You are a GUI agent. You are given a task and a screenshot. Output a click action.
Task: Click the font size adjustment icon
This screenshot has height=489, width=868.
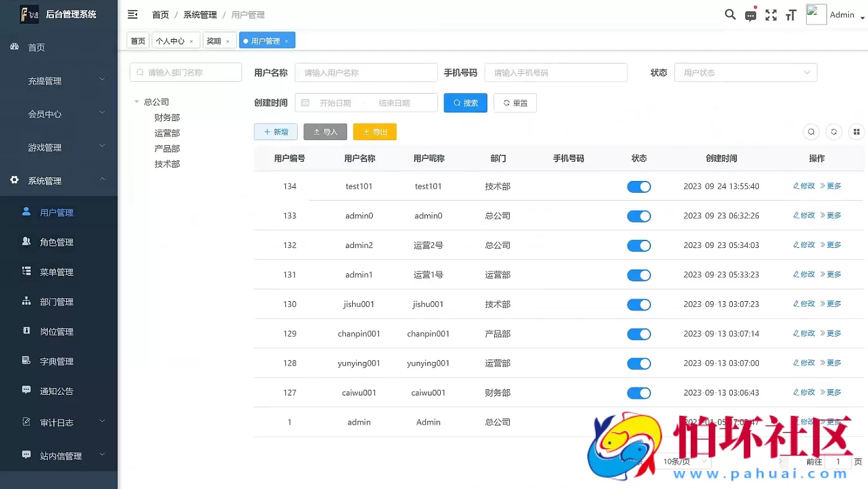[x=790, y=14]
